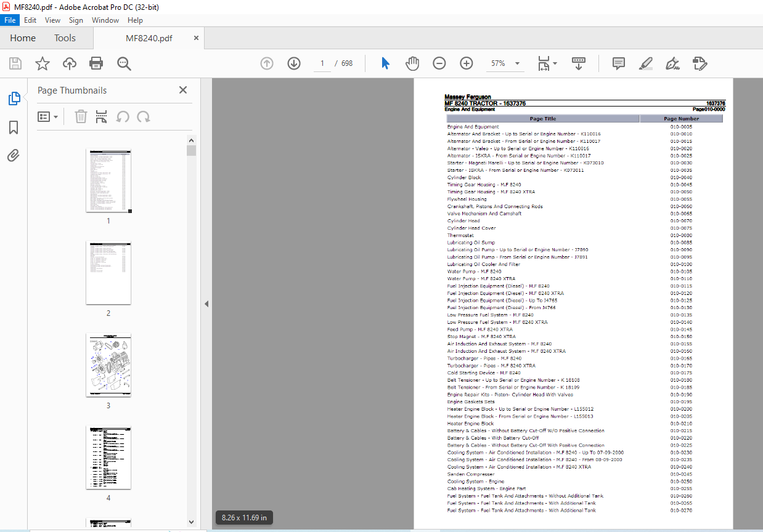Open the Sign document tool

[672, 63]
